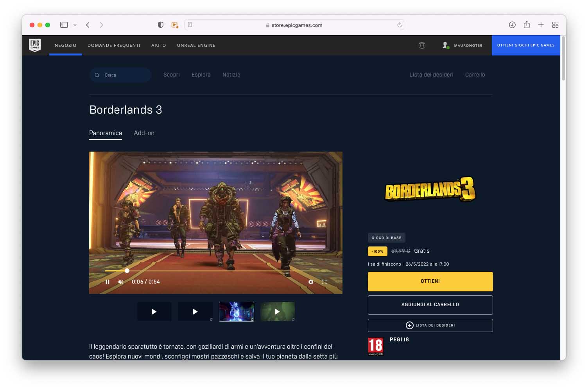The height and width of the screenshot is (389, 588).
Task: Open the Notizie link
Action: click(231, 75)
